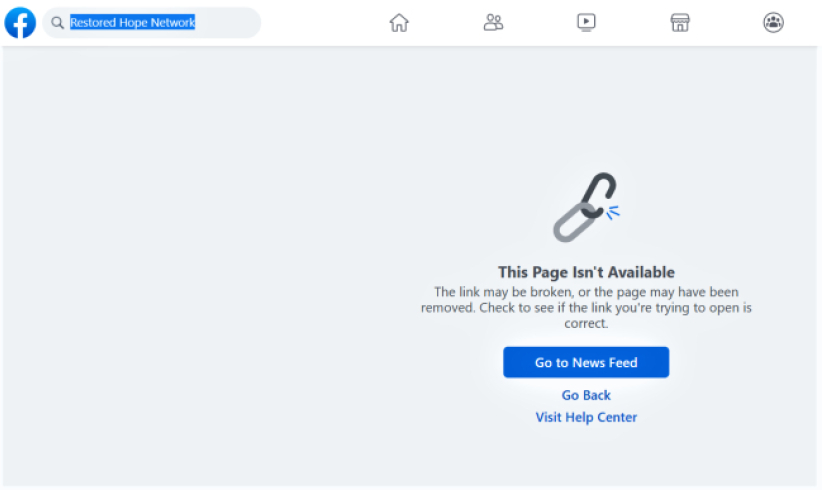Click highlighted 'Restored Hope Network' search text

[132, 22]
